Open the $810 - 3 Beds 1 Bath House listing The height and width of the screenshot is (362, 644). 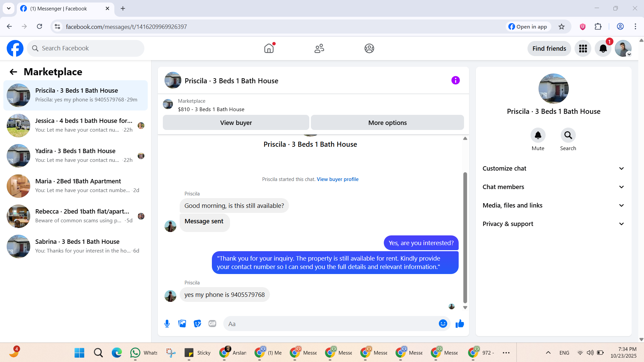point(211,109)
